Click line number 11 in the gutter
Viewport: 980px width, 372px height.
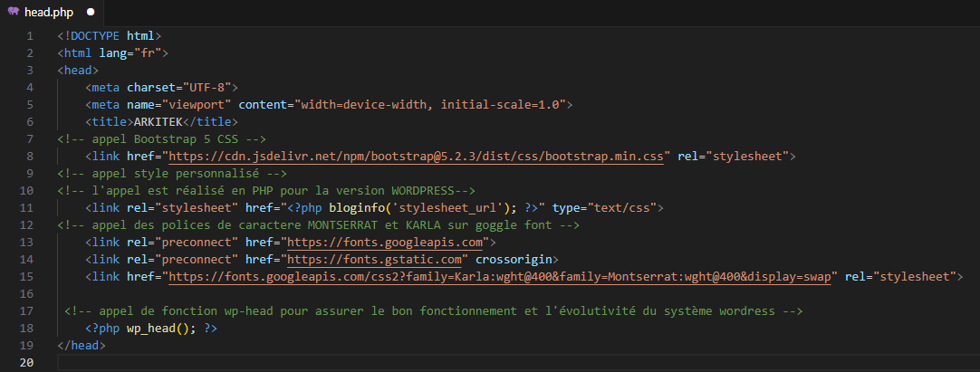click(x=28, y=208)
